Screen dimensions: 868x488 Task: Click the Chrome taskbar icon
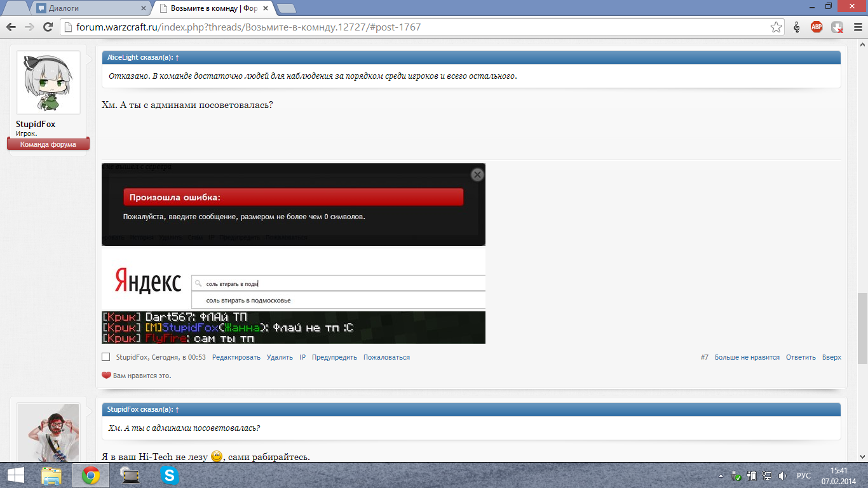[x=90, y=475]
